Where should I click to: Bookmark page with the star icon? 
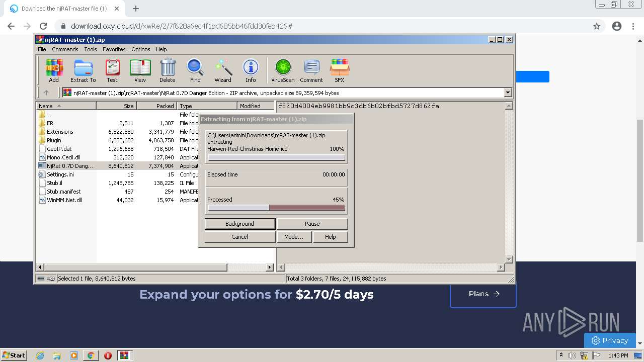pos(597,26)
